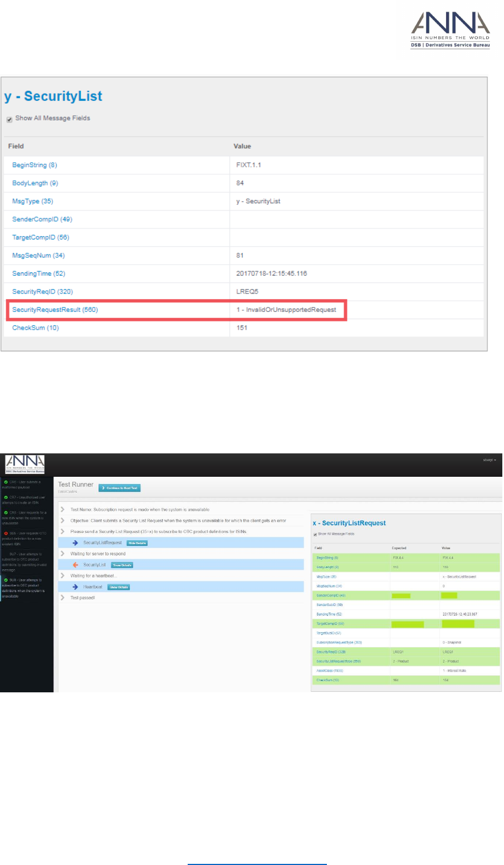Expand the 'Waiting for a heartbeat' chevron

[62, 576]
